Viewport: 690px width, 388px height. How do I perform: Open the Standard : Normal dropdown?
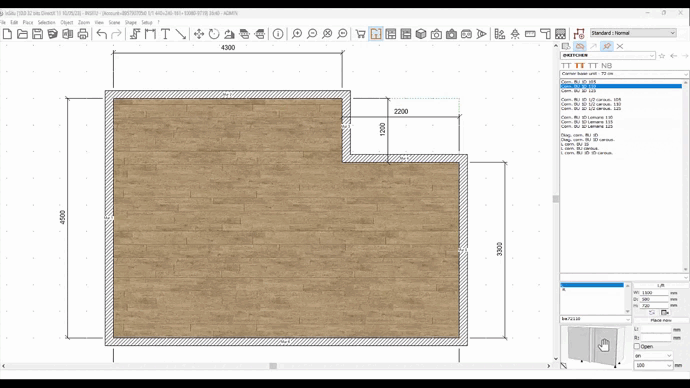tap(633, 33)
